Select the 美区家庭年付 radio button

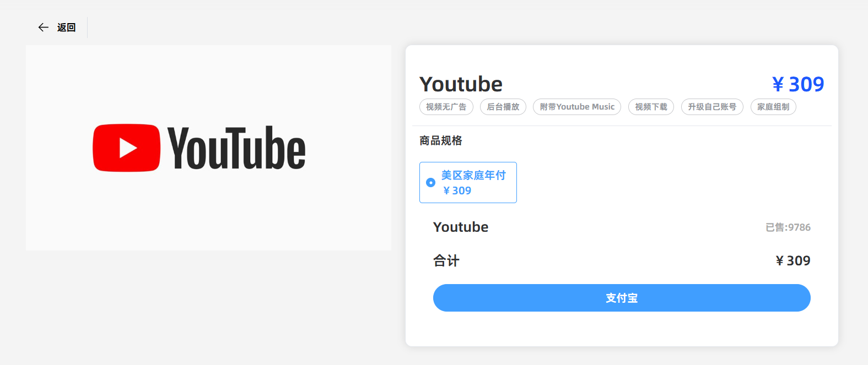pos(431,182)
